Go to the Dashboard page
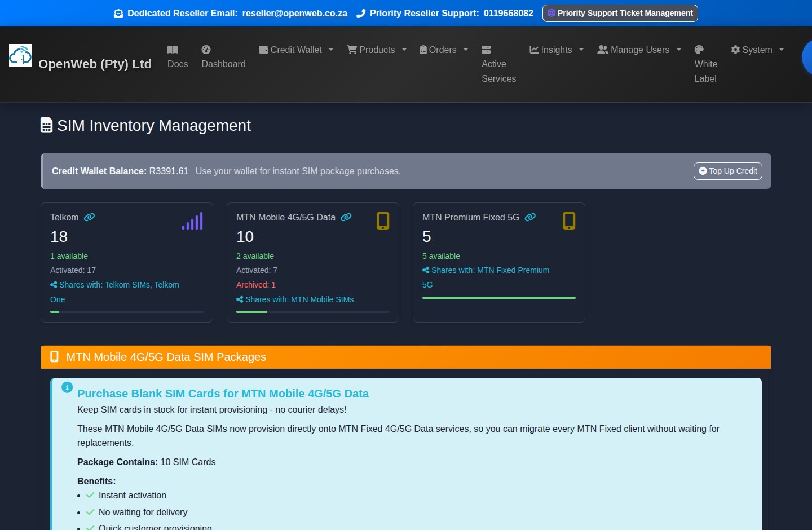This screenshot has width=812, height=530. (x=223, y=57)
